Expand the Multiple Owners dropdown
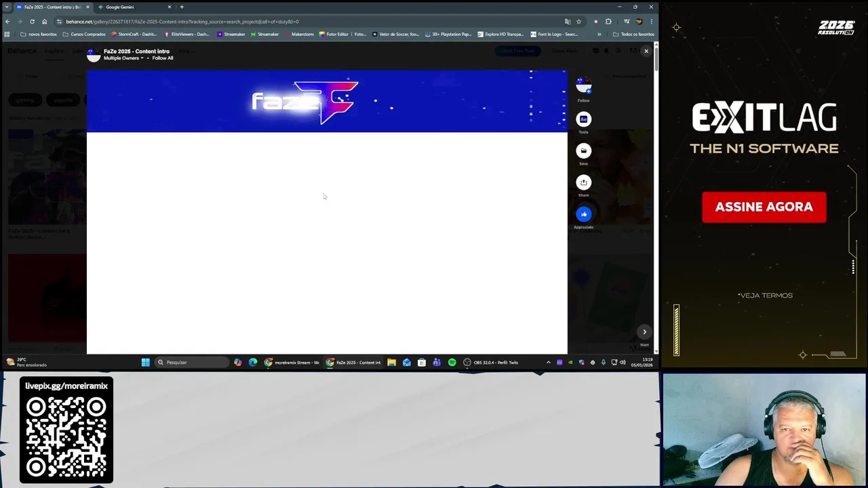Viewport: 868px width, 488px height. tap(123, 58)
